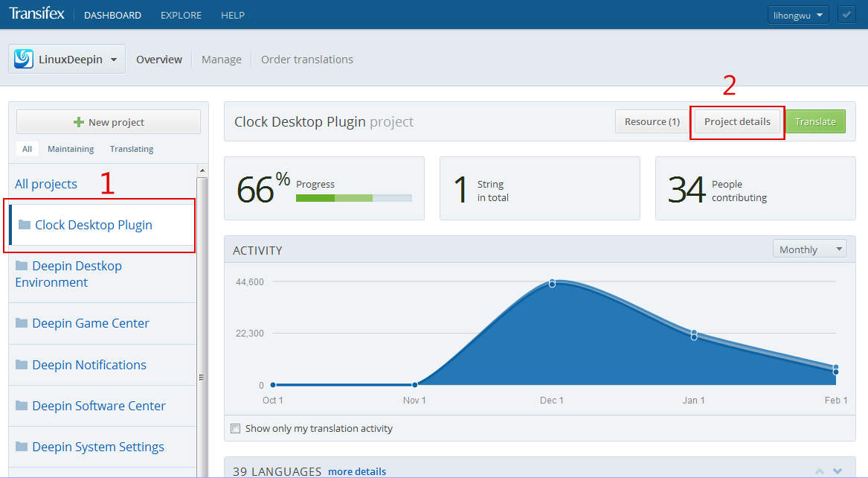The height and width of the screenshot is (478, 868).
Task: Open the Order translations tab
Action: [x=306, y=60]
